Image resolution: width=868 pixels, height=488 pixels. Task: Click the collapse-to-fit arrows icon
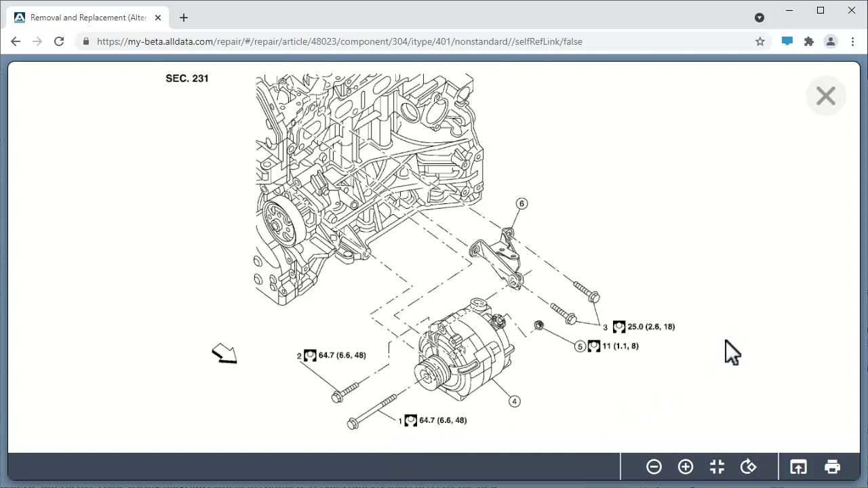[717, 467]
